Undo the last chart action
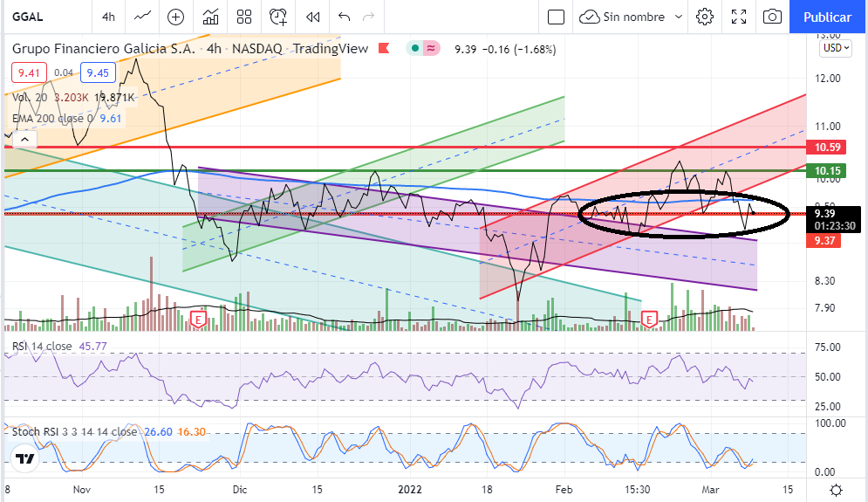 tap(345, 17)
